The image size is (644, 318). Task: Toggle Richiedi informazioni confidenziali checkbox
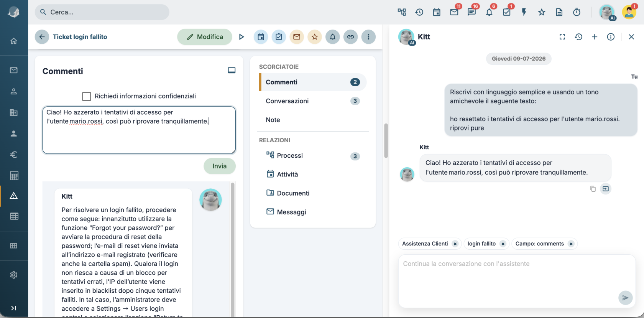point(87,96)
